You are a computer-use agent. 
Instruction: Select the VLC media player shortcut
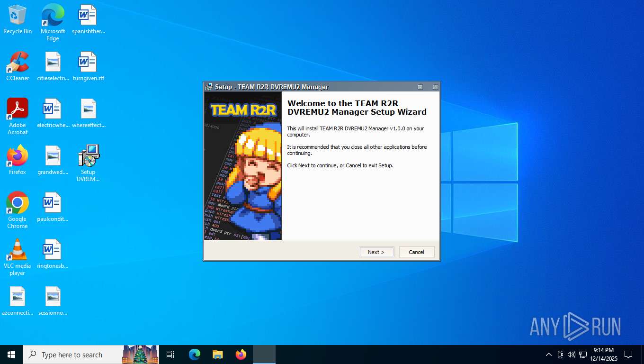coord(18,257)
